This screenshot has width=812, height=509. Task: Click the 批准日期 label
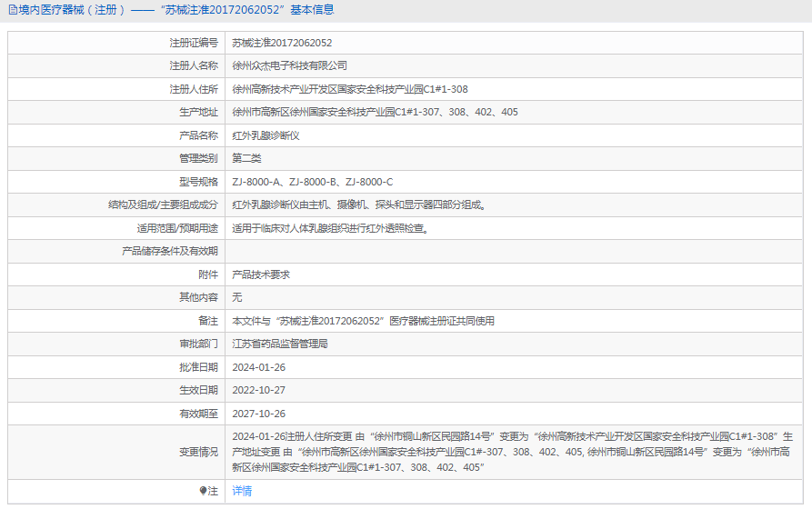point(199,367)
